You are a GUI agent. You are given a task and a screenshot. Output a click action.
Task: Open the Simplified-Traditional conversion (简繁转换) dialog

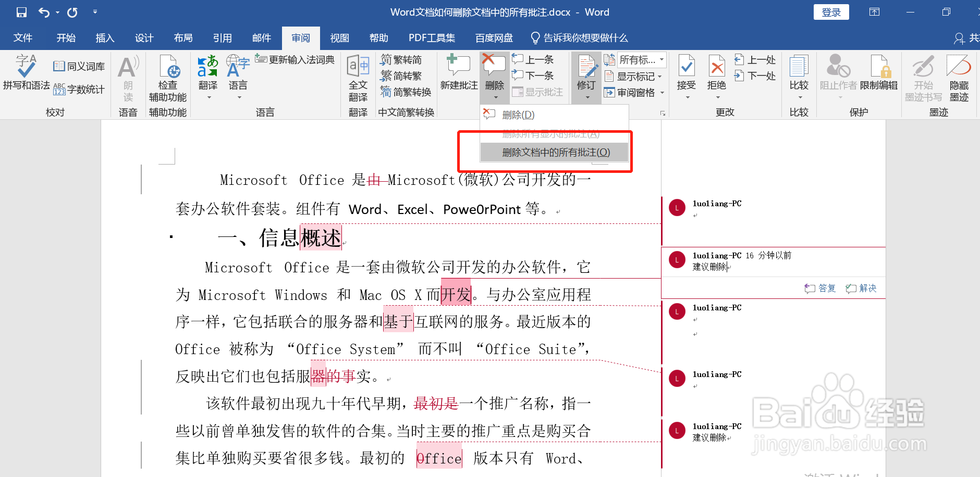coord(406,92)
